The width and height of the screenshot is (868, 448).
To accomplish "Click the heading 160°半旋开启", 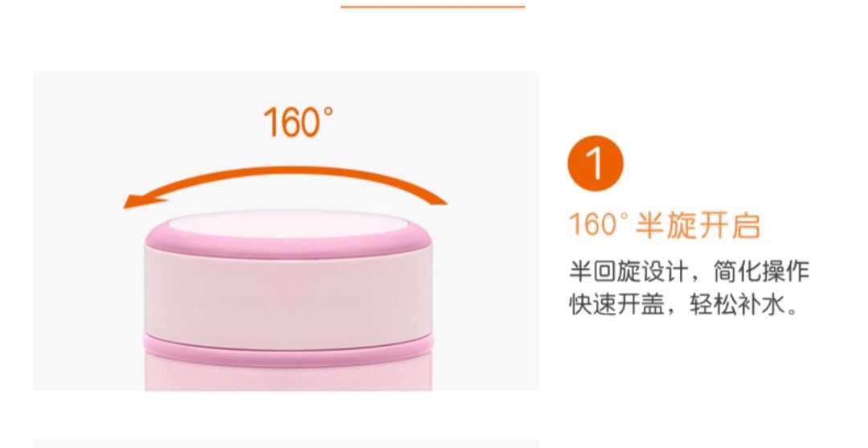I will tap(665, 225).
